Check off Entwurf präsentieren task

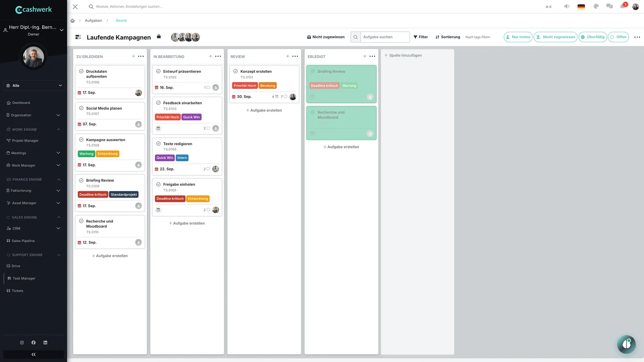pos(159,71)
